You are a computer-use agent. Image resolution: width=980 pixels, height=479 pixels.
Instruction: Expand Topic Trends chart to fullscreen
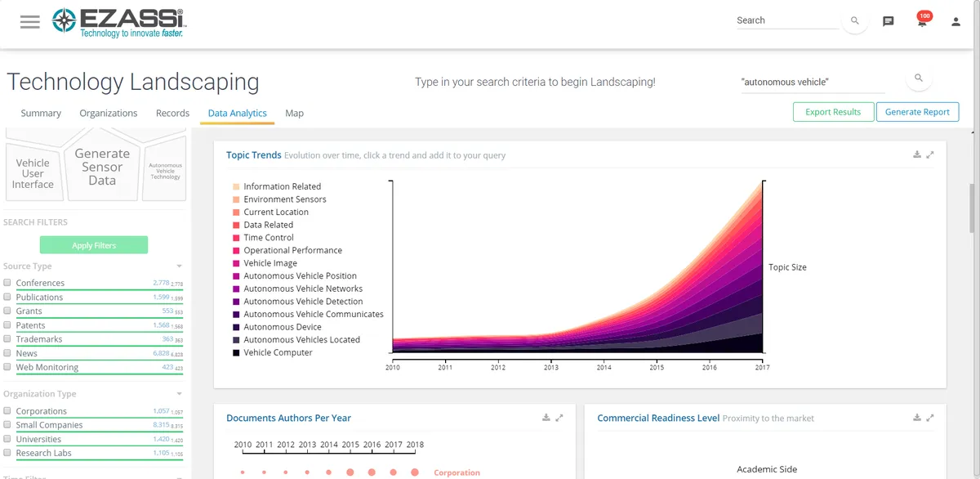click(x=931, y=154)
